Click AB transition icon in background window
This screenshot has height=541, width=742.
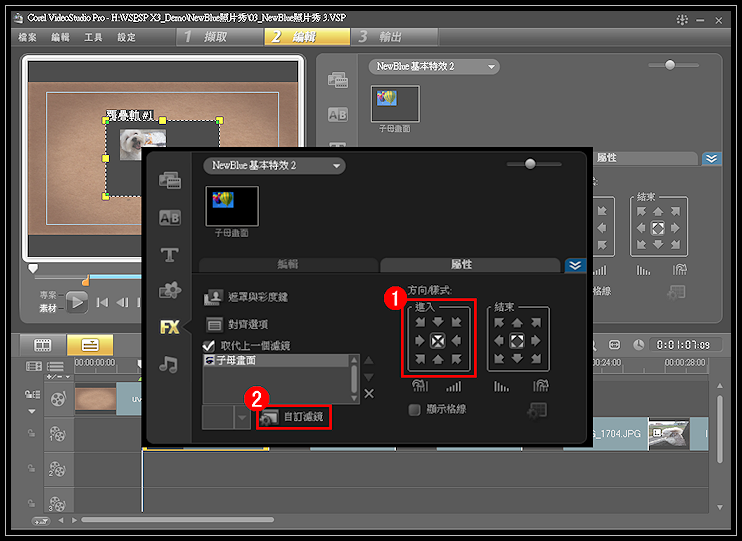[x=338, y=114]
